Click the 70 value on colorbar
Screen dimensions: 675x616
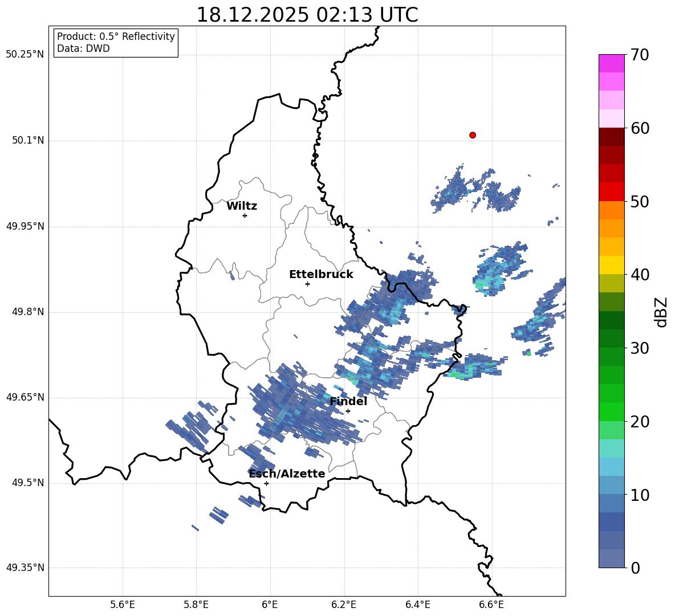click(640, 55)
